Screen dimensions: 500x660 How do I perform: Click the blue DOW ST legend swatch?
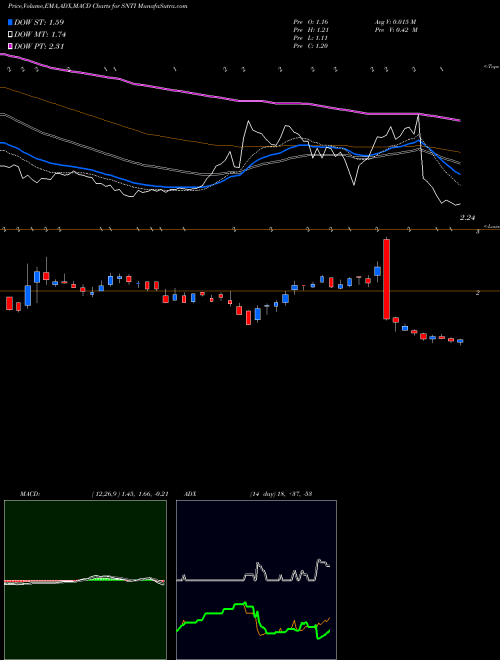click(10, 22)
